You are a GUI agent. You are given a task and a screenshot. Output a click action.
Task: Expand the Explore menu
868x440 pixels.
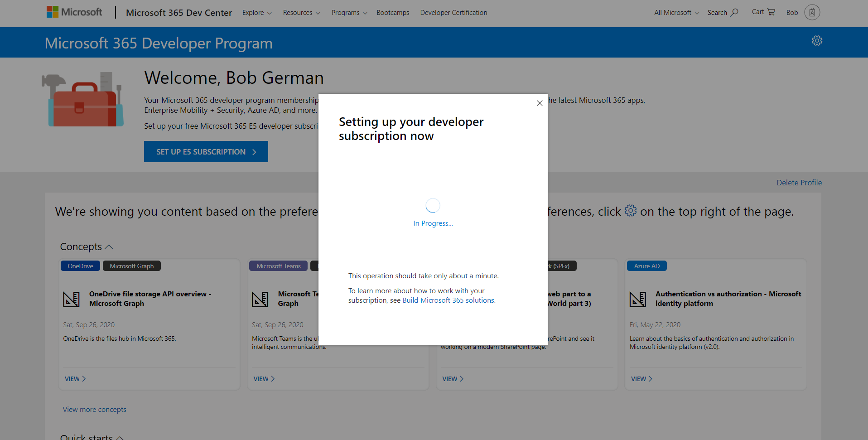[257, 13]
